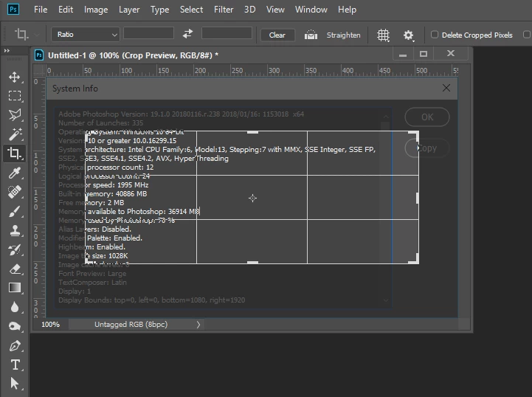The height and width of the screenshot is (397, 532).
Task: Select the Magic Wand tool
Action: [14, 134]
